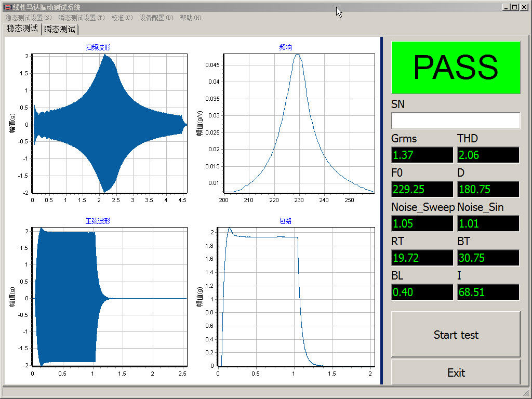Click the app icon in the title bar
Viewport: 532px width, 399px height.
click(x=7, y=7)
